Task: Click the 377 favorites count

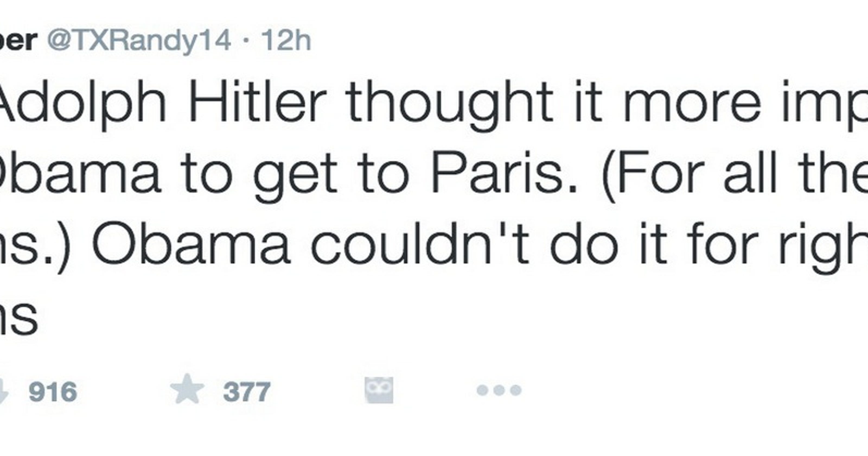Action: 247,392
